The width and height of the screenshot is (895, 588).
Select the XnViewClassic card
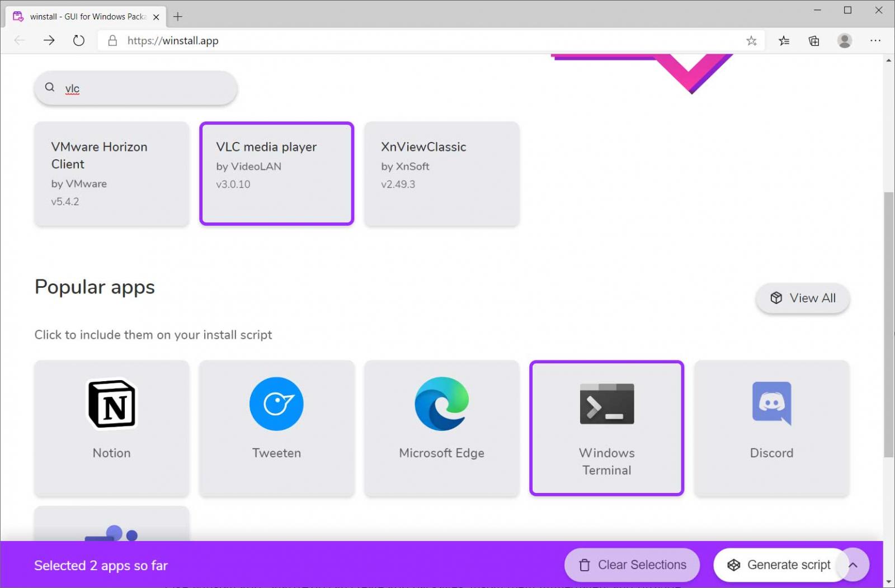pos(442,174)
